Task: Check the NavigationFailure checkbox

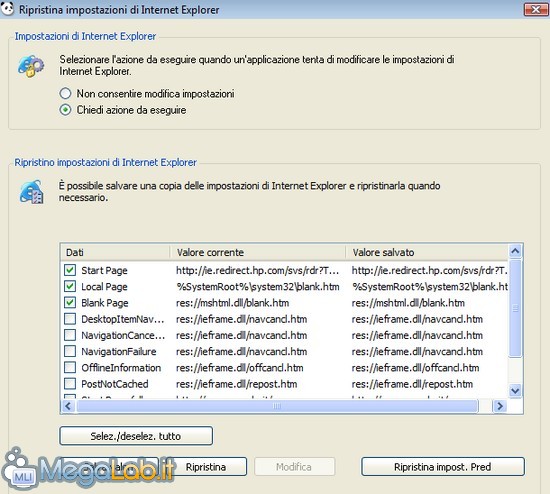Action: tap(70, 351)
